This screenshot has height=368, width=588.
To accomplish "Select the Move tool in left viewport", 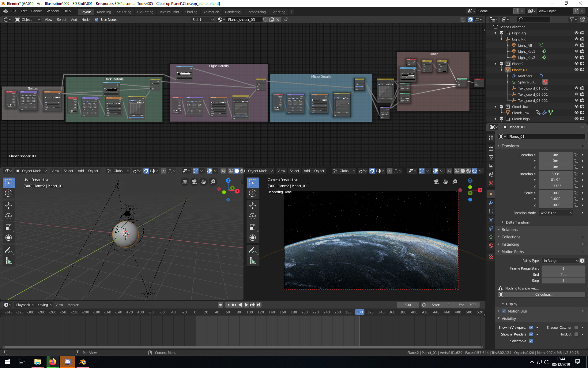I will pyautogui.click(x=9, y=205).
